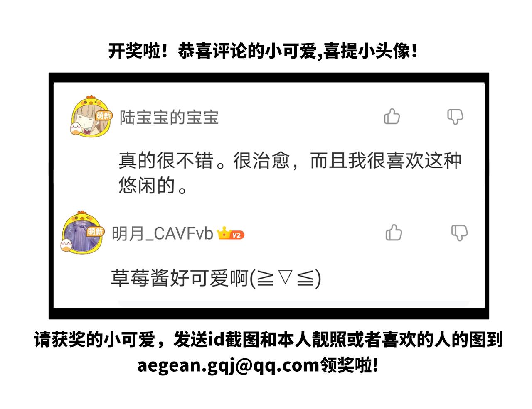Open username 明月_CAVFvb
532x409 pixels.
coord(163,234)
